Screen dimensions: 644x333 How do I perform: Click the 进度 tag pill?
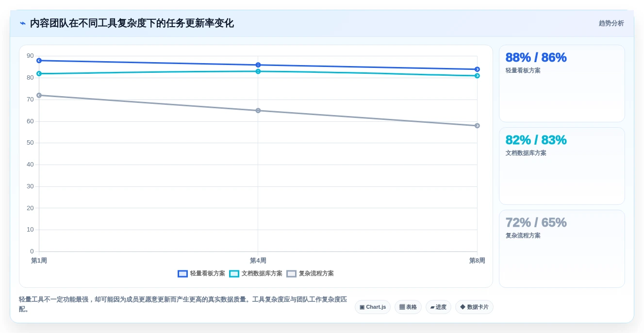tap(438, 307)
